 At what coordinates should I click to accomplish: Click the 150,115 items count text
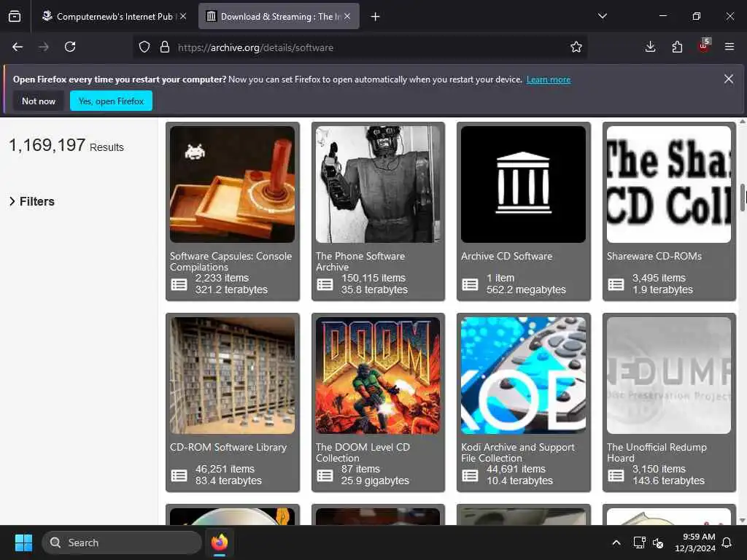click(x=373, y=278)
